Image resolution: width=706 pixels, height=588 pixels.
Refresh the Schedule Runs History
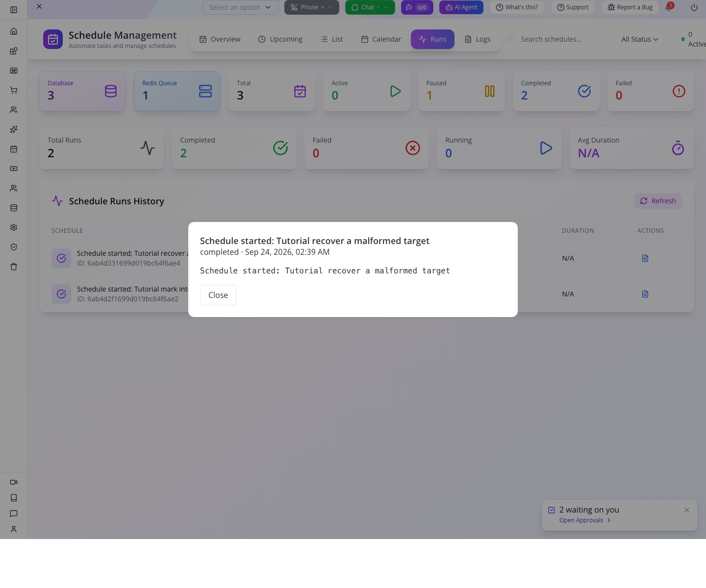pos(658,201)
